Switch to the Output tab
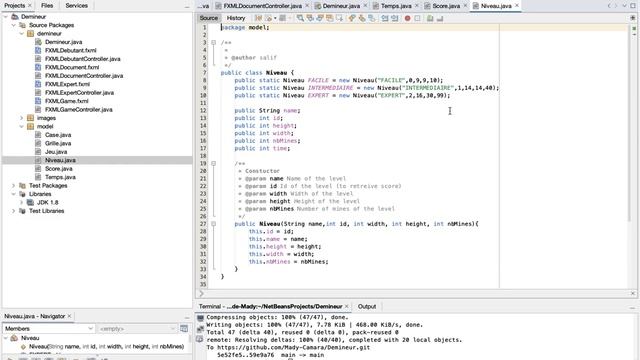This screenshot has width=640, height=360. pyautogui.click(x=367, y=307)
